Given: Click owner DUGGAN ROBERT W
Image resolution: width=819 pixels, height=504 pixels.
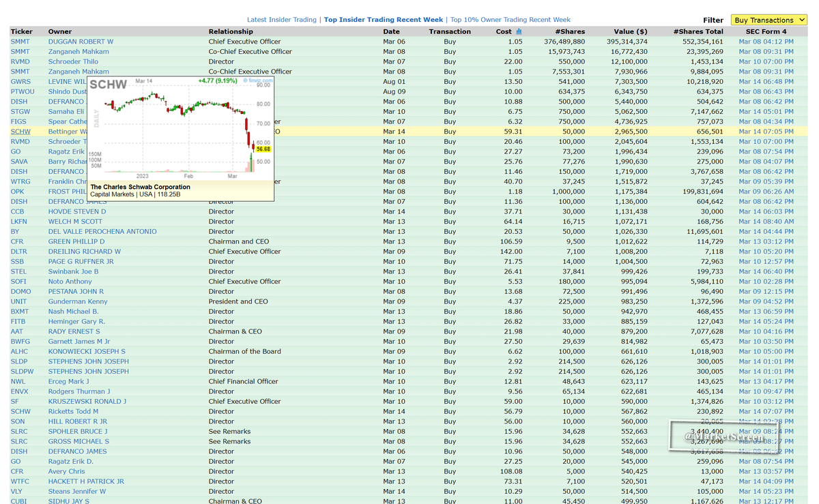Looking at the screenshot, I should point(81,42).
